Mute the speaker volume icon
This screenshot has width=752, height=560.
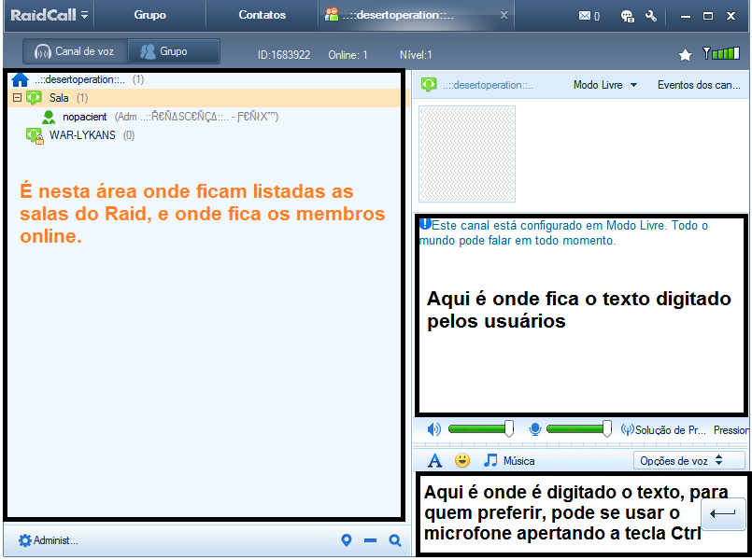(x=433, y=428)
